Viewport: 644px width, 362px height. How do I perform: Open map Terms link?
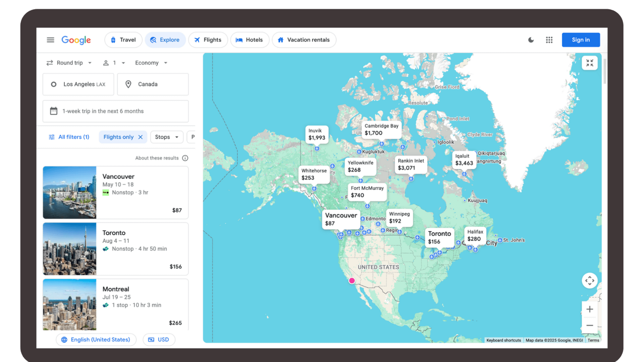(593, 340)
